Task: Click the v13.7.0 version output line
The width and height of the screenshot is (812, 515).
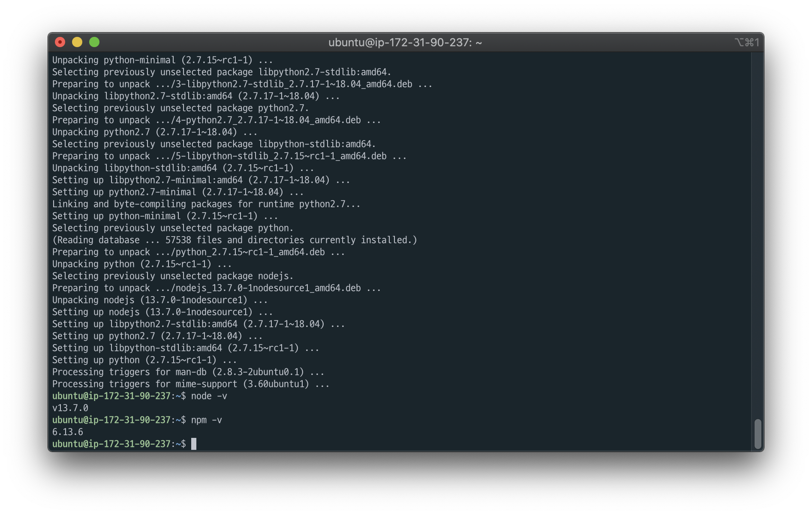Action: point(70,408)
